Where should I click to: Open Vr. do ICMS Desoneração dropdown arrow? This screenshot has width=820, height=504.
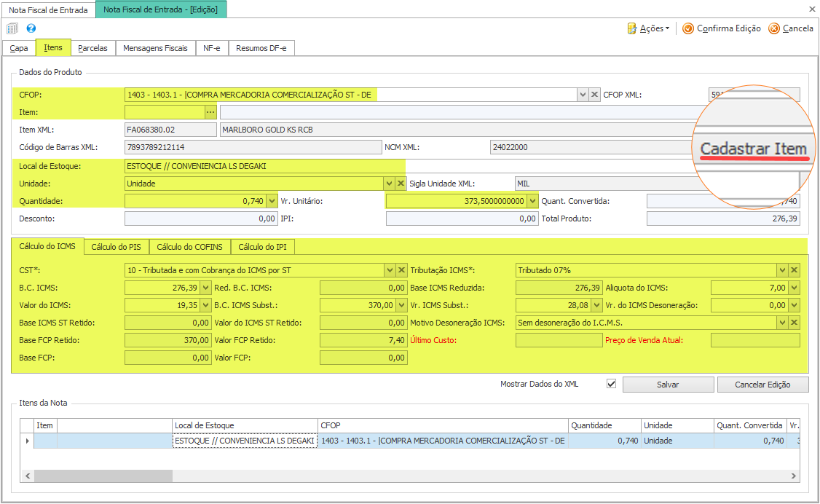coord(795,305)
